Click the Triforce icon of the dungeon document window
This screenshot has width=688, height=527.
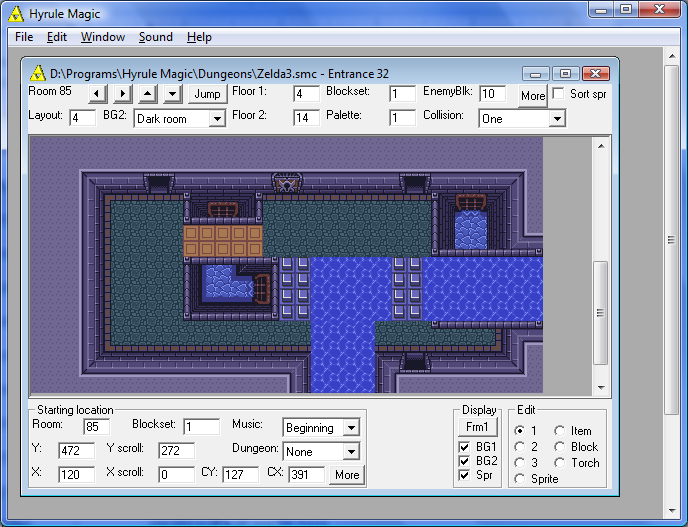click(x=38, y=74)
